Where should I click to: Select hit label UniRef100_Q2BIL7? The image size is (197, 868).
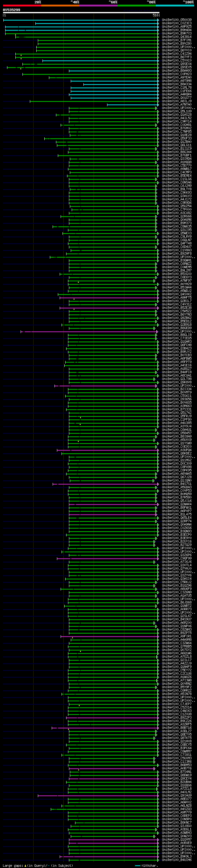tap(177, 301)
